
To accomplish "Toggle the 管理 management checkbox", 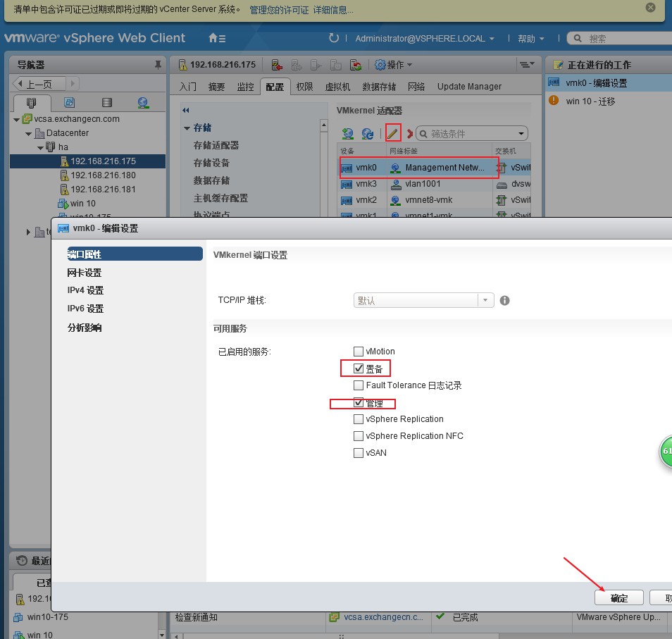I will 359,402.
